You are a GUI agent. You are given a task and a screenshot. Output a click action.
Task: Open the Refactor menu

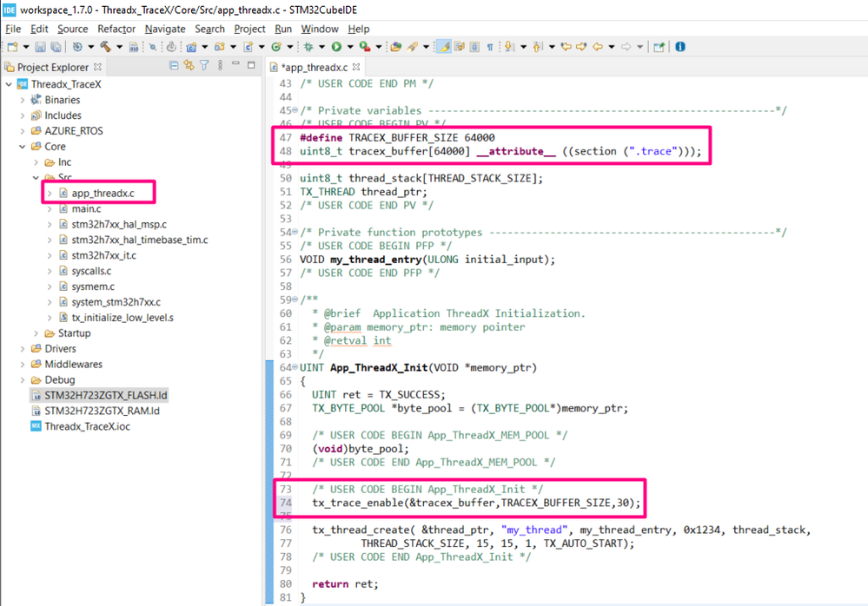click(116, 29)
